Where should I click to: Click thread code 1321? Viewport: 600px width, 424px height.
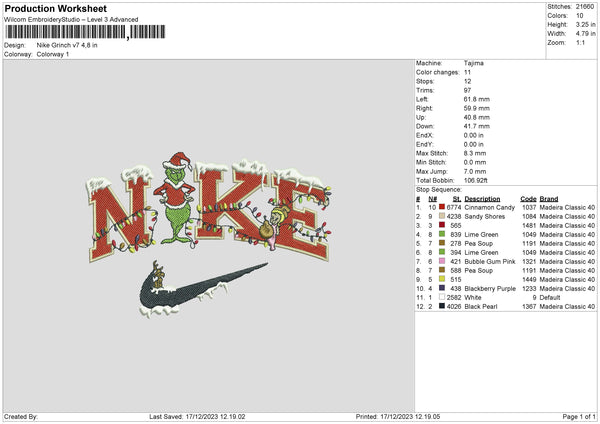(529, 262)
